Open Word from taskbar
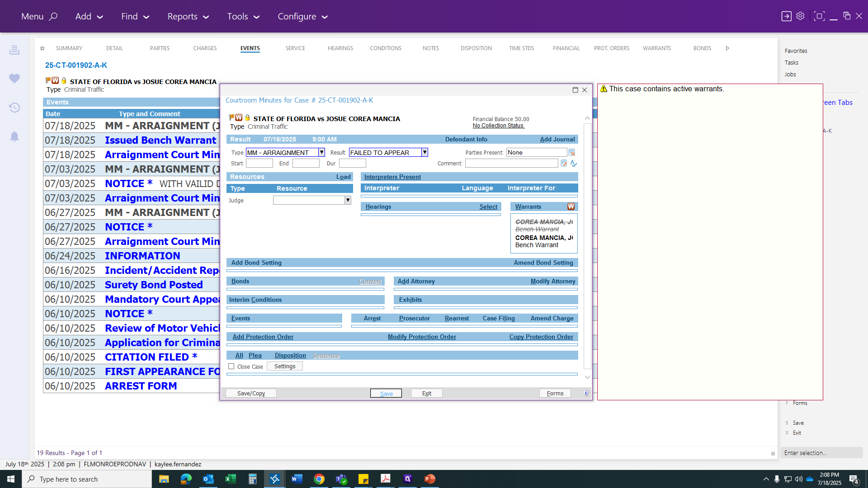This screenshot has width=868, height=488. click(297, 479)
